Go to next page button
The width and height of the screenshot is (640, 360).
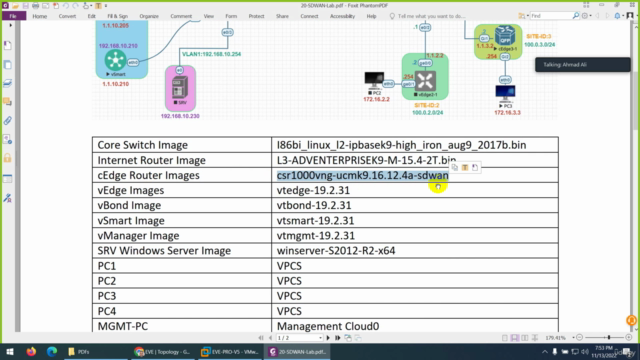pos(328,338)
